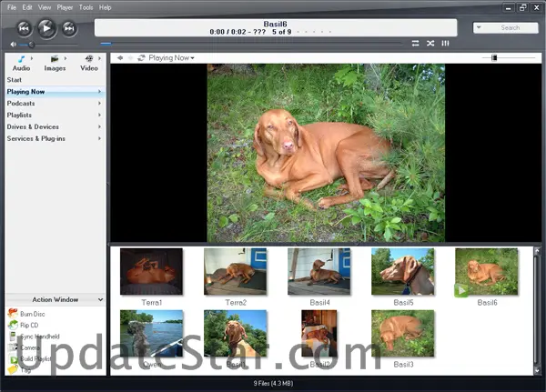Click the Camera action icon

pos(13,347)
